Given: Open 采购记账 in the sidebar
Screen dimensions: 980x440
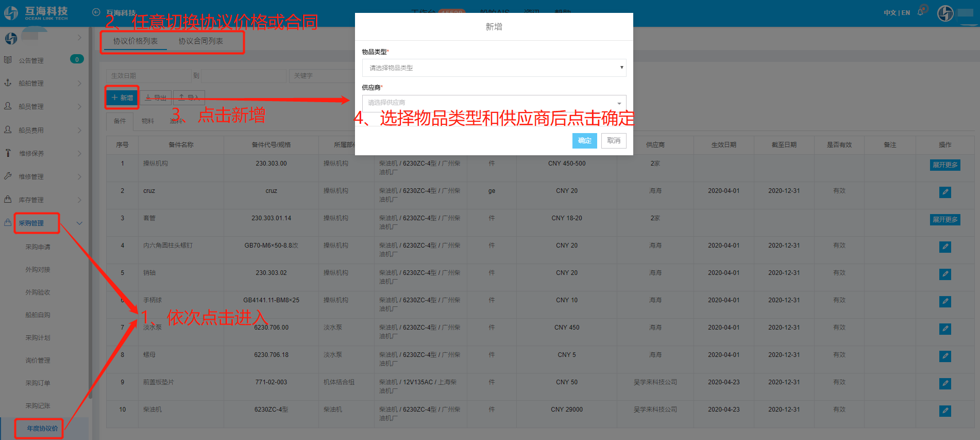Looking at the screenshot, I should (x=38, y=405).
